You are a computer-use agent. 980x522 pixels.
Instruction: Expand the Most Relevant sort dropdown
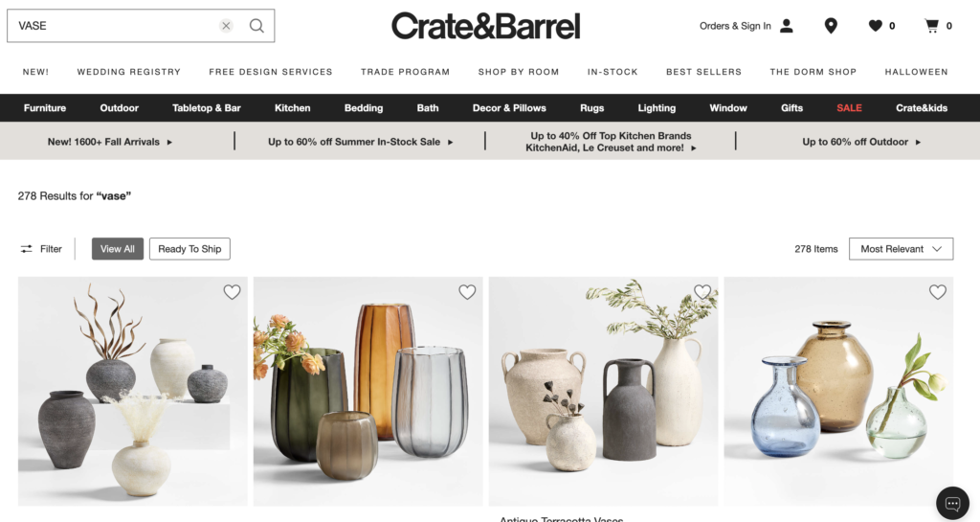pos(901,249)
